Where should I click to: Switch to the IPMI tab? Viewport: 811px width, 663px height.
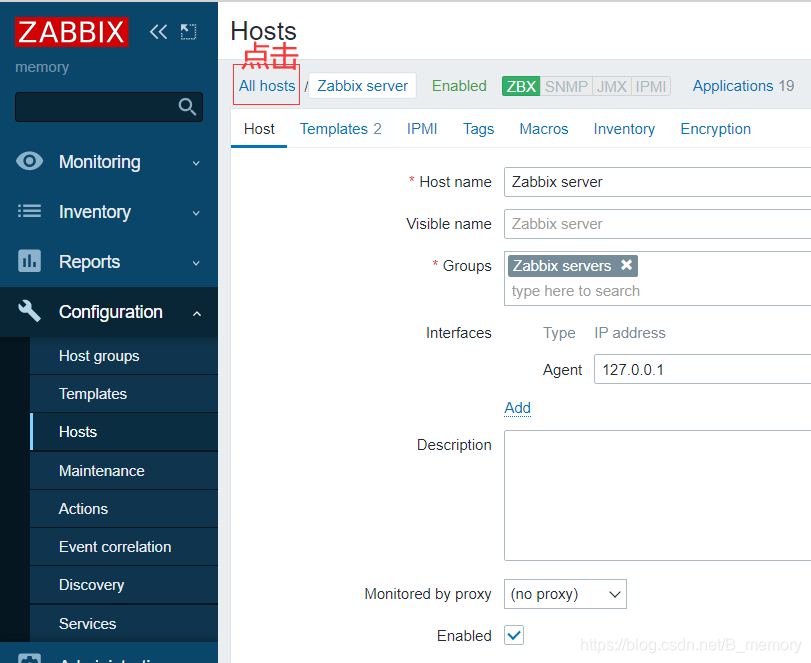pos(422,129)
